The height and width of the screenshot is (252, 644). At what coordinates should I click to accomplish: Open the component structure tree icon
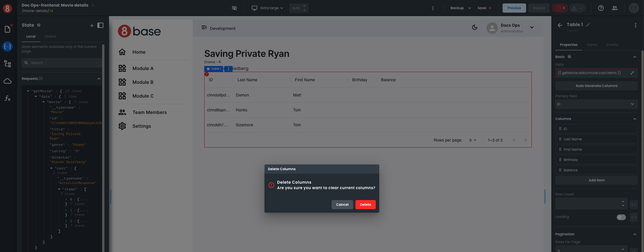click(7, 64)
